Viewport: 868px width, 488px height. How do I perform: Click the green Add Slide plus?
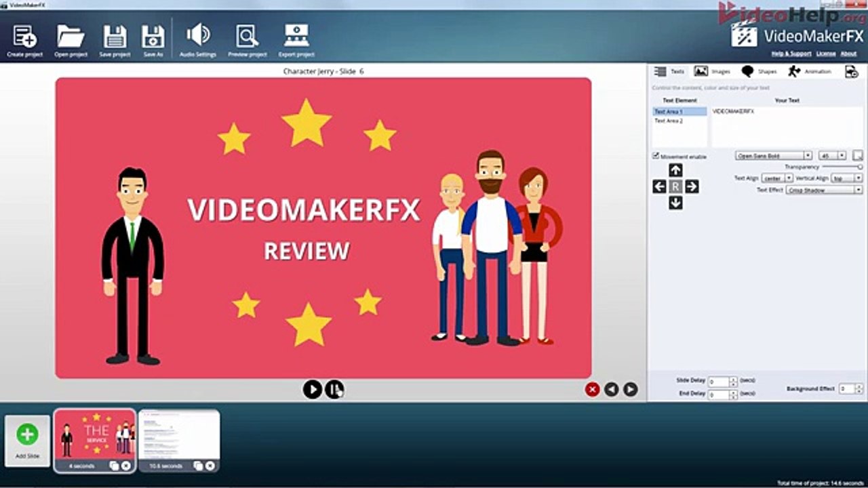tap(27, 434)
